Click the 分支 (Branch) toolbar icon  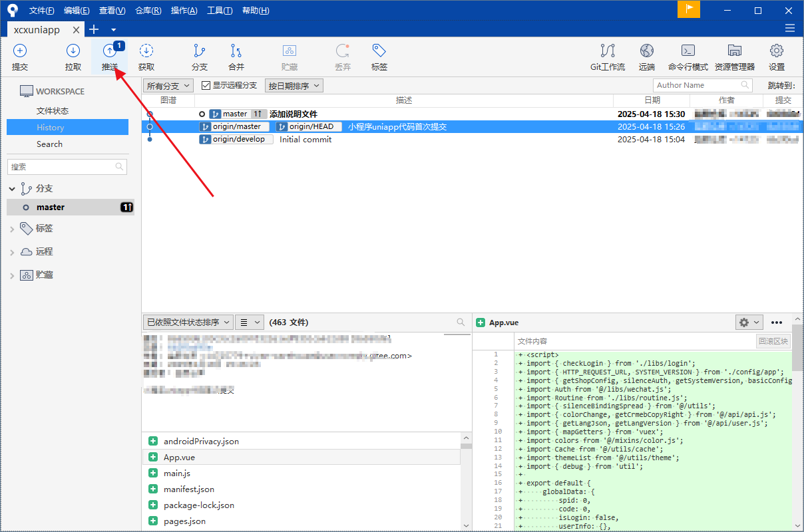point(198,57)
